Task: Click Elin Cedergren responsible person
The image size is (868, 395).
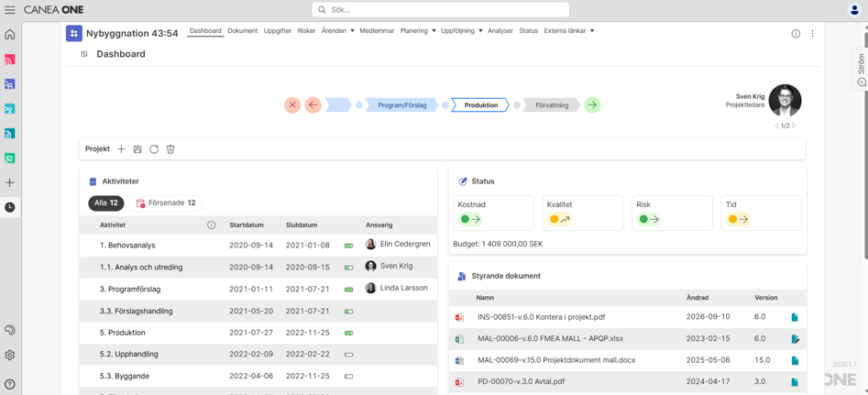Action: (x=398, y=244)
